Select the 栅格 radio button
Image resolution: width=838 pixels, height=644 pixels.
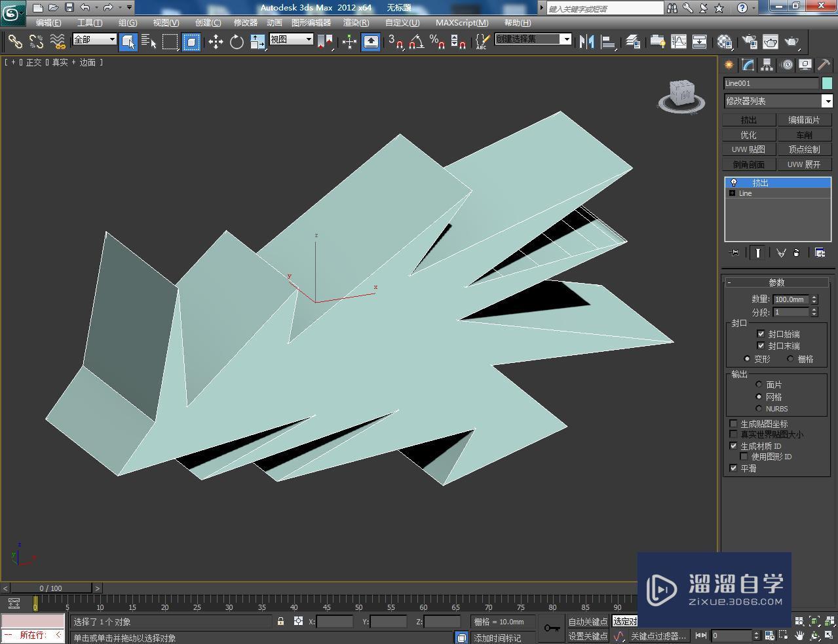[790, 359]
